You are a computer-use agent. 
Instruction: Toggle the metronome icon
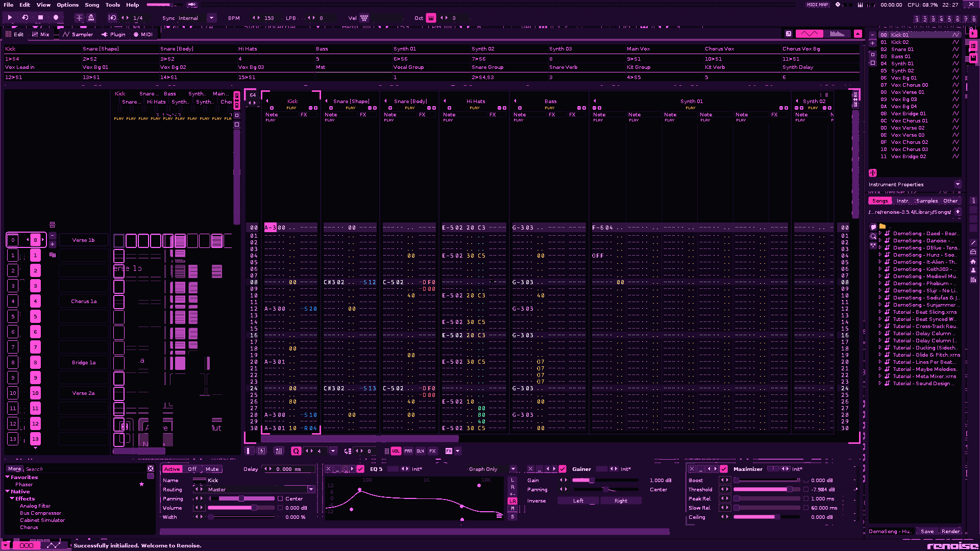(x=91, y=17)
